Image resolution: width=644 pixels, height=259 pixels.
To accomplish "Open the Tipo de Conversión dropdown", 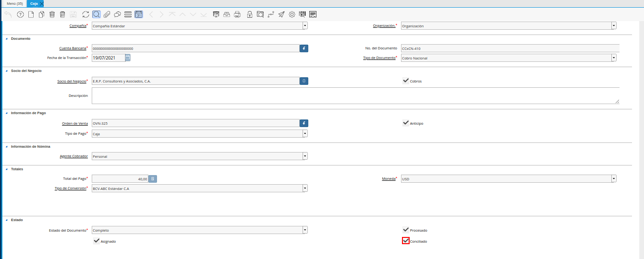I will point(305,188).
